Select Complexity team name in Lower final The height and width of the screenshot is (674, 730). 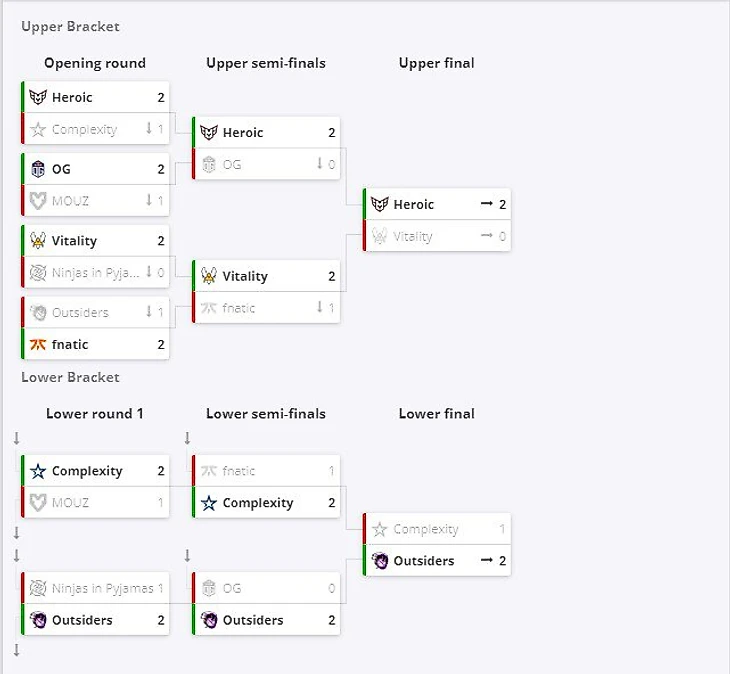(x=426, y=530)
